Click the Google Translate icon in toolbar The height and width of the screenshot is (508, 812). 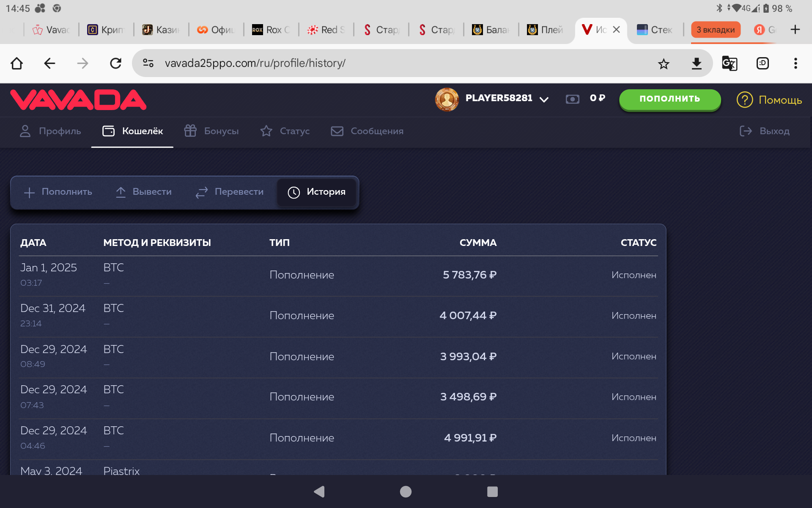click(x=729, y=63)
